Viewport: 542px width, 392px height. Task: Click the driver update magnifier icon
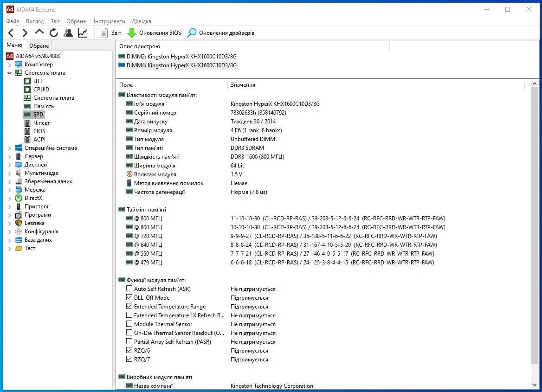pos(192,33)
